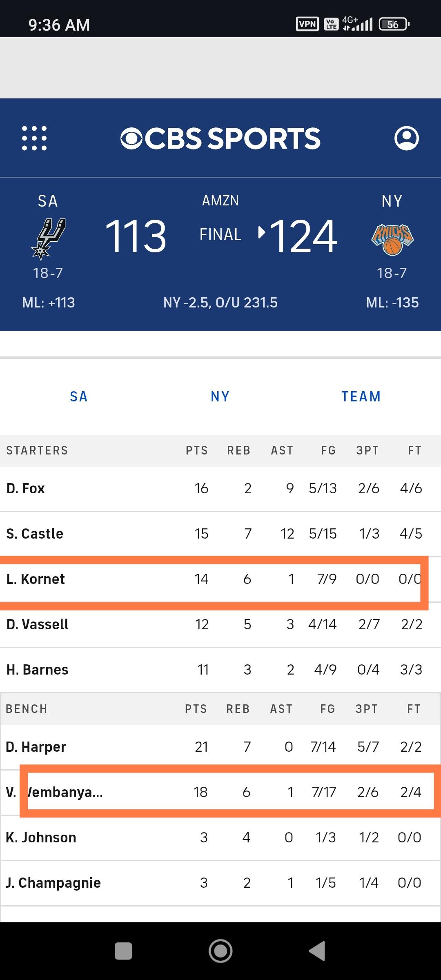Tap the NY -2.5, O/U 231.5 betting line
441x980 pixels.
(220, 303)
